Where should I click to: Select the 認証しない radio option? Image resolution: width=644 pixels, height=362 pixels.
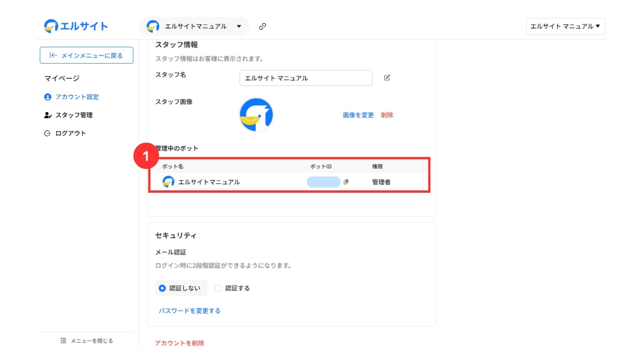(x=162, y=288)
